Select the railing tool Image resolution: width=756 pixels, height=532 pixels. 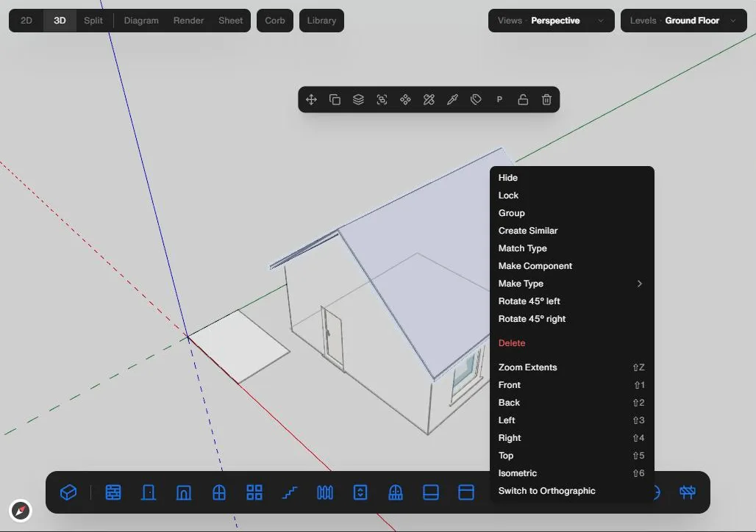click(325, 492)
